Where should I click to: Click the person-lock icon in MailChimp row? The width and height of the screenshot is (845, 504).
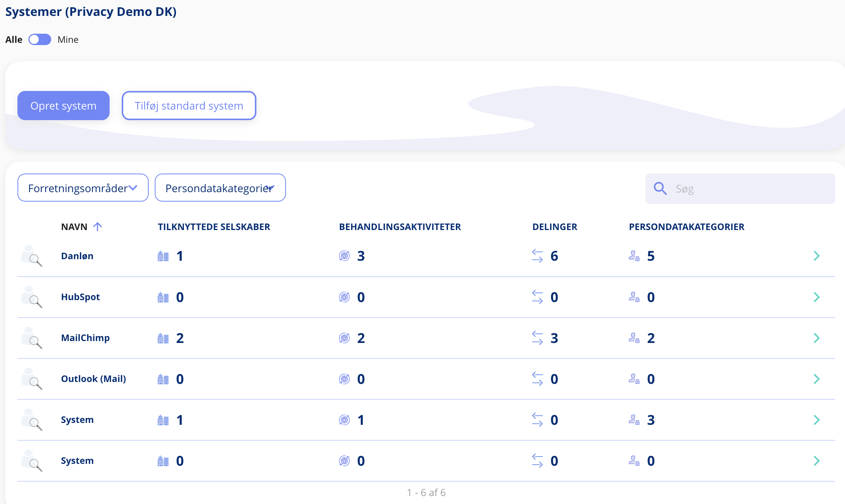[634, 338]
